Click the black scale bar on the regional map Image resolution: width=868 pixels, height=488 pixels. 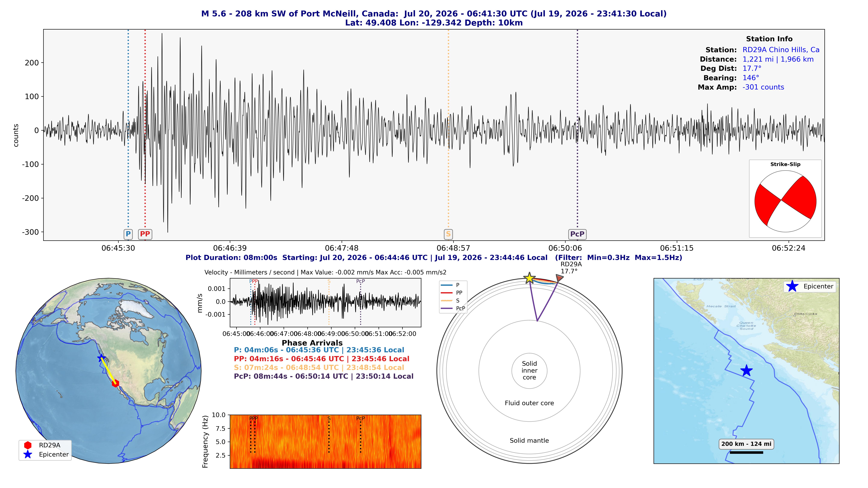click(746, 452)
